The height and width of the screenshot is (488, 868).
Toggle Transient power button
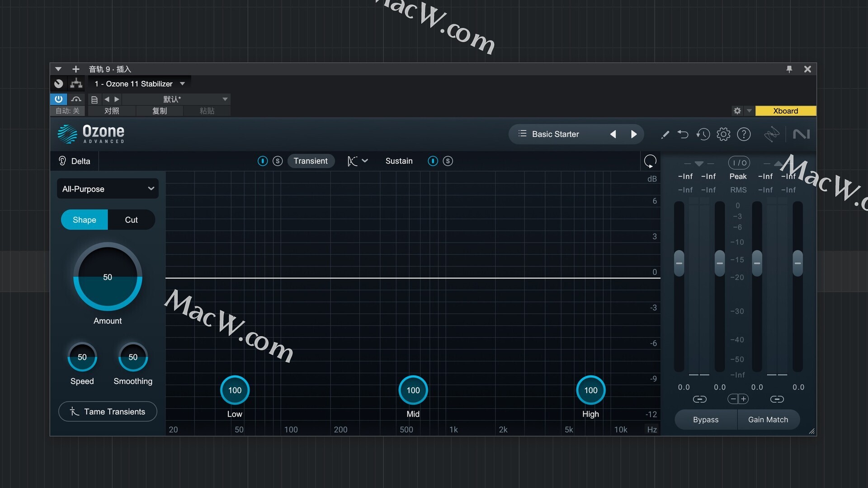pos(263,161)
